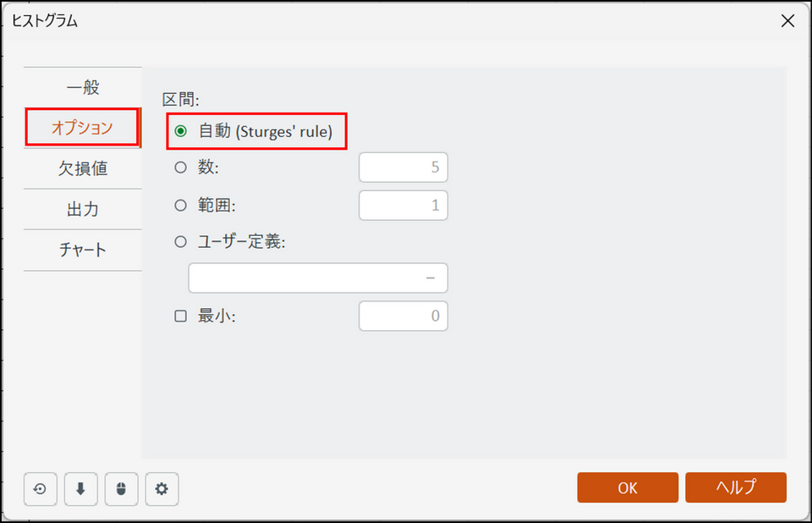This screenshot has height=523, width=812.
Task: Click the mouse icon button
Action: click(121, 488)
